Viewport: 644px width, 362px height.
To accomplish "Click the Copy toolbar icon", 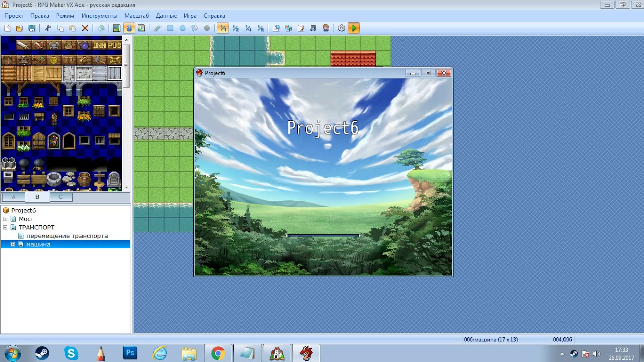I will 60,28.
